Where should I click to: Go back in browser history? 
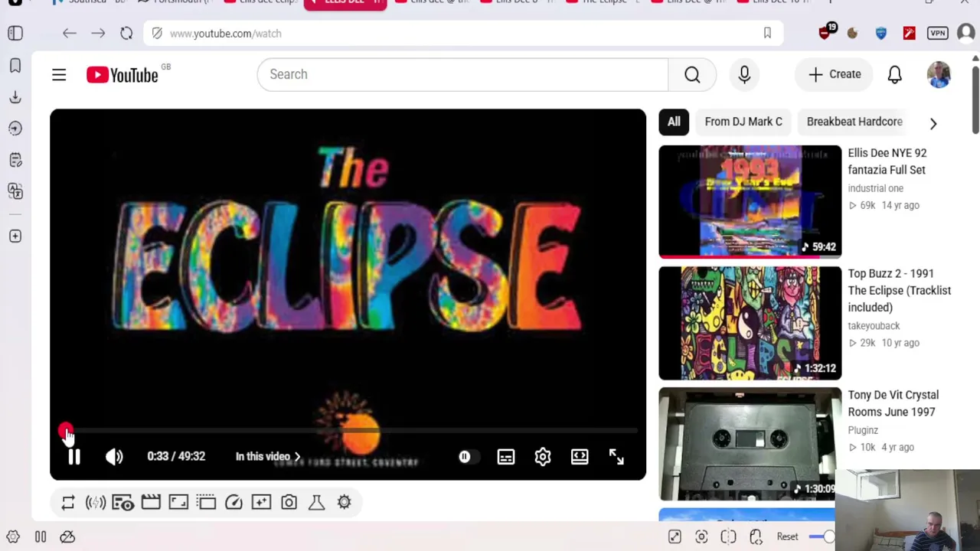click(x=70, y=34)
